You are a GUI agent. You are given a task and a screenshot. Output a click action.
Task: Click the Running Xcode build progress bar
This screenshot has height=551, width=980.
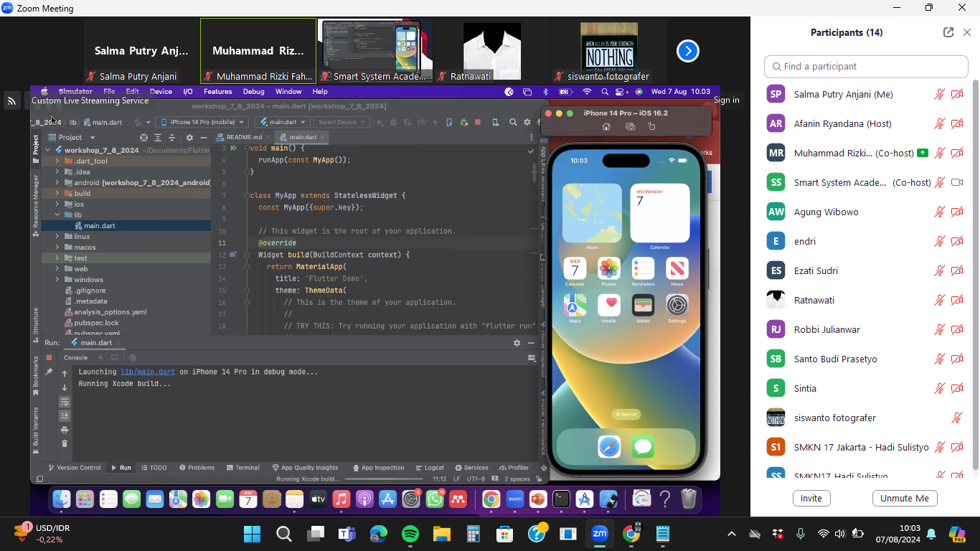tap(384, 479)
